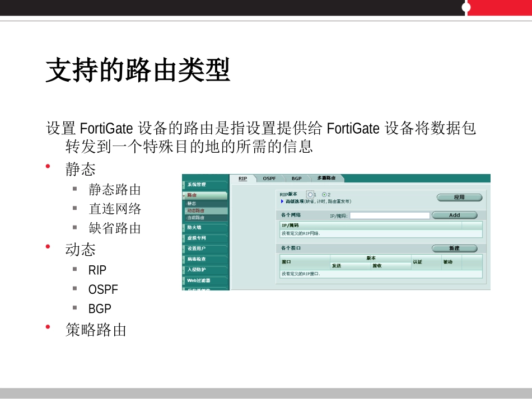The height and width of the screenshot is (399, 532).
Task: Click the 应用 apply button
Action: [459, 198]
